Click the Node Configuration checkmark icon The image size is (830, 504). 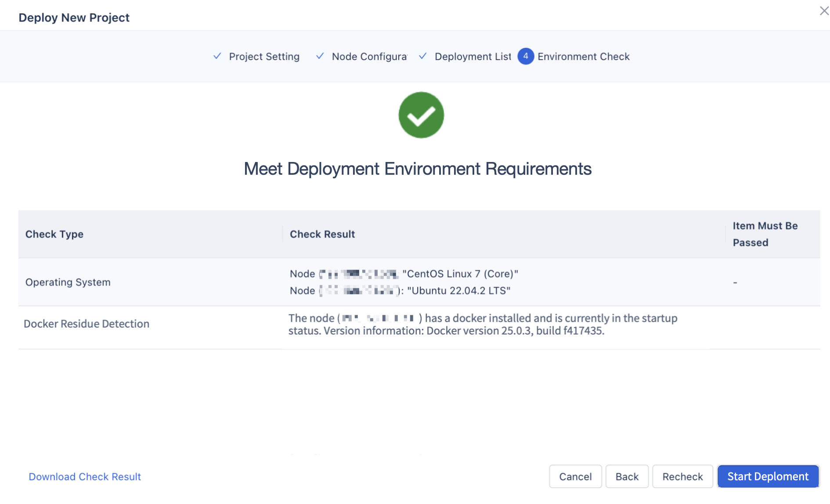point(320,56)
